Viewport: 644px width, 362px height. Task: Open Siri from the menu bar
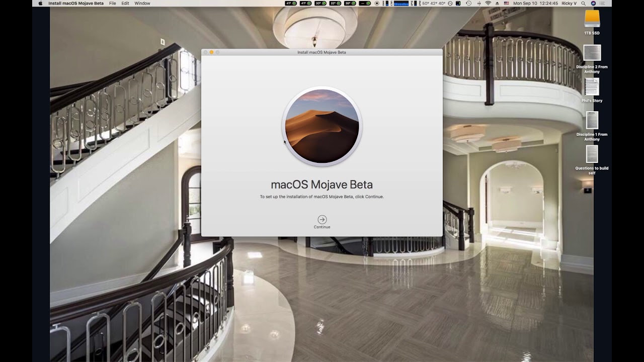[x=593, y=3]
